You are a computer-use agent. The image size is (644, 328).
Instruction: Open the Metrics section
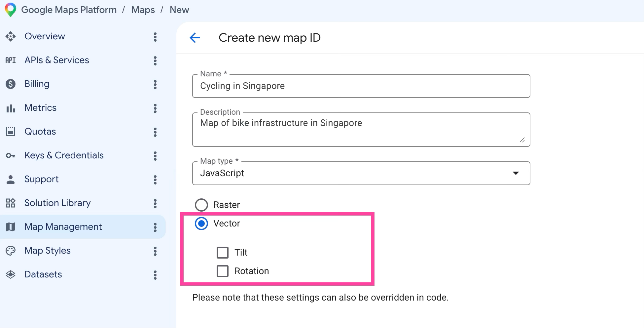(40, 108)
